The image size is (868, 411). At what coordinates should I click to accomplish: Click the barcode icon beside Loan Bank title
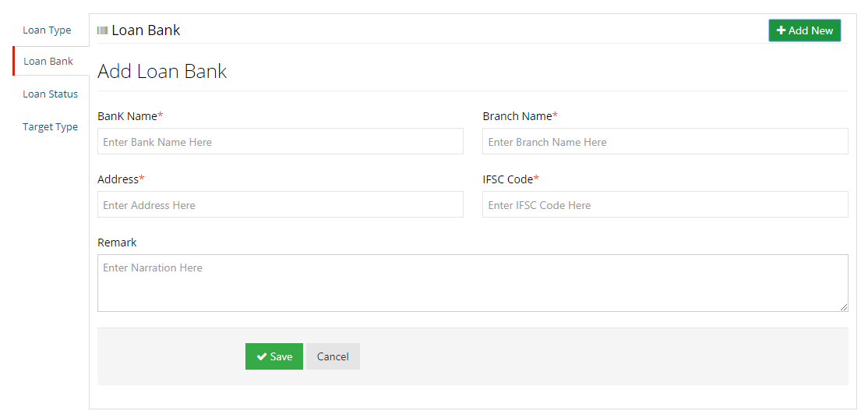(102, 30)
